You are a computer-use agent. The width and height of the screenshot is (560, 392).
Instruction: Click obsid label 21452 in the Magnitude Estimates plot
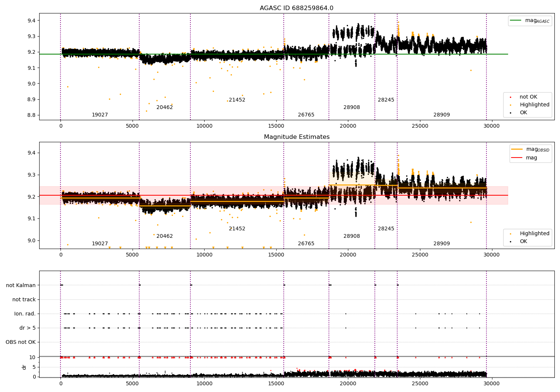237,229
